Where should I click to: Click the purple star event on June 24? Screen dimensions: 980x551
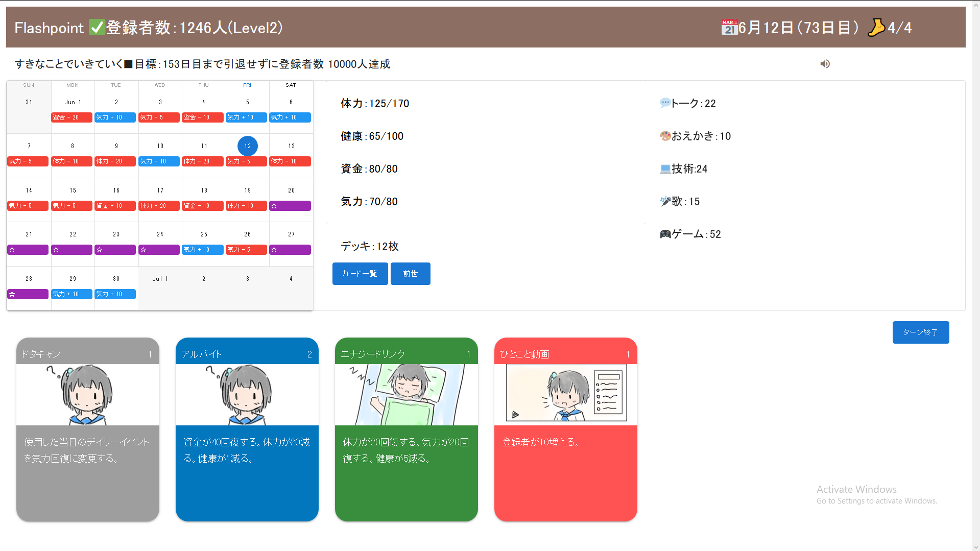[159, 250]
